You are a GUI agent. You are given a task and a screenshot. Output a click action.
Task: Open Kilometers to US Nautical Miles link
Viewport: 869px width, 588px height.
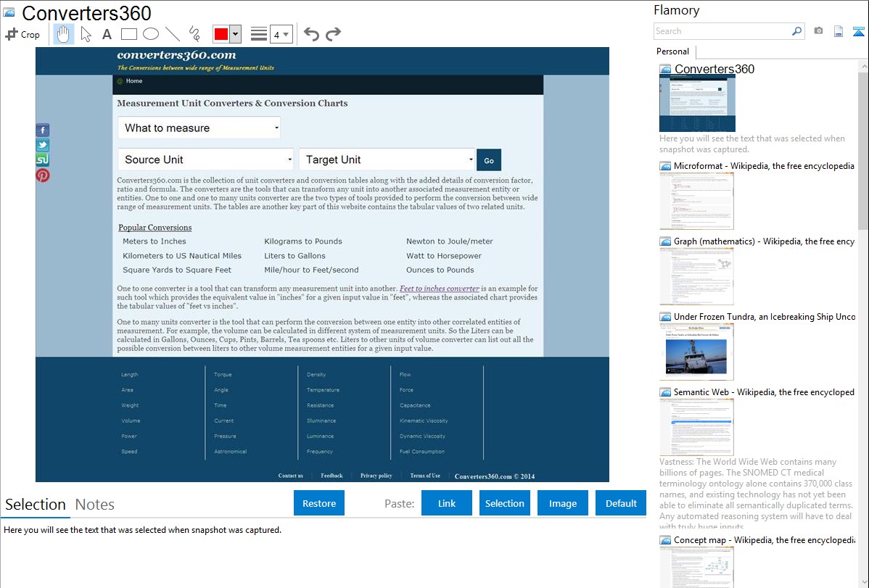point(182,255)
